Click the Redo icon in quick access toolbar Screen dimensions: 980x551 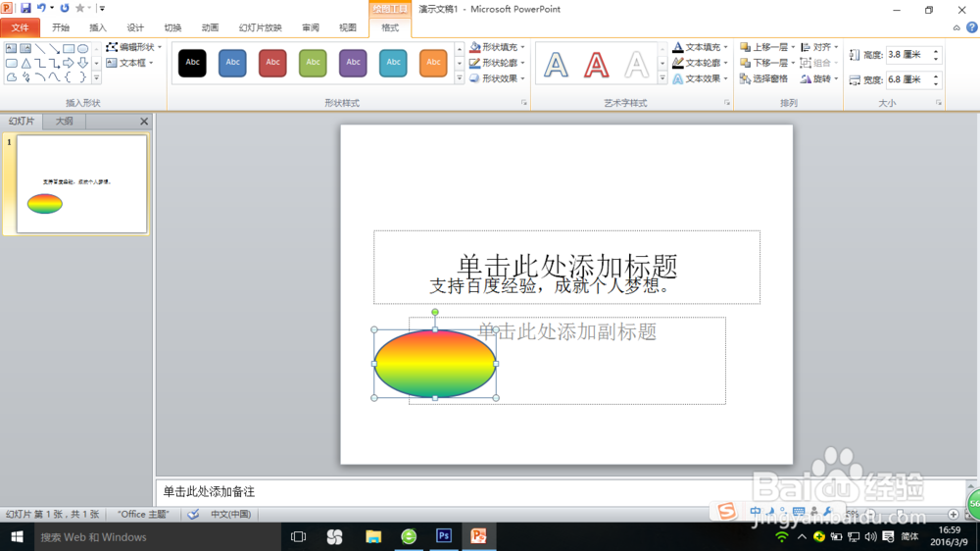(x=65, y=8)
